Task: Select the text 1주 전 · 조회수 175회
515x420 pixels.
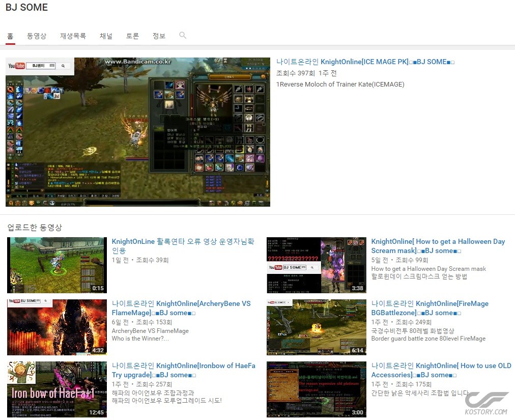Action: (402, 384)
